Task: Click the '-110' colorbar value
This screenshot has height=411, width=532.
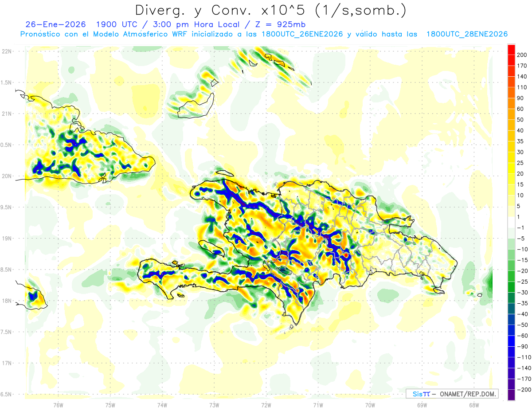Action: [x=524, y=357]
